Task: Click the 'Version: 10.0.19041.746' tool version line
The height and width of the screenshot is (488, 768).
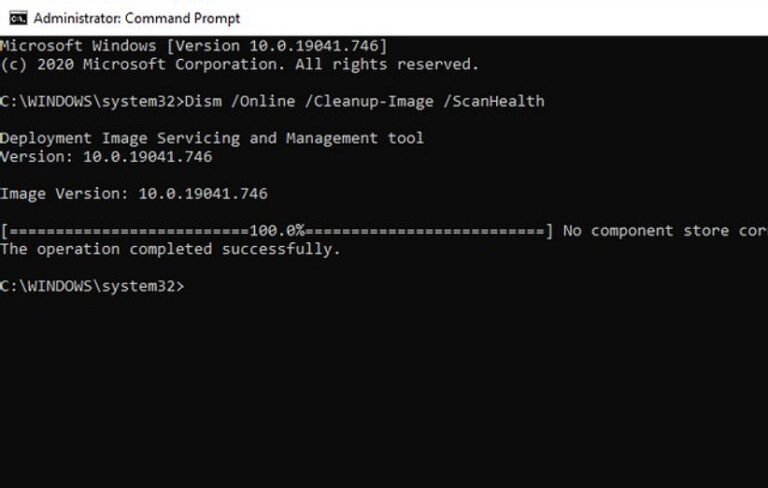Action: click(x=105, y=157)
